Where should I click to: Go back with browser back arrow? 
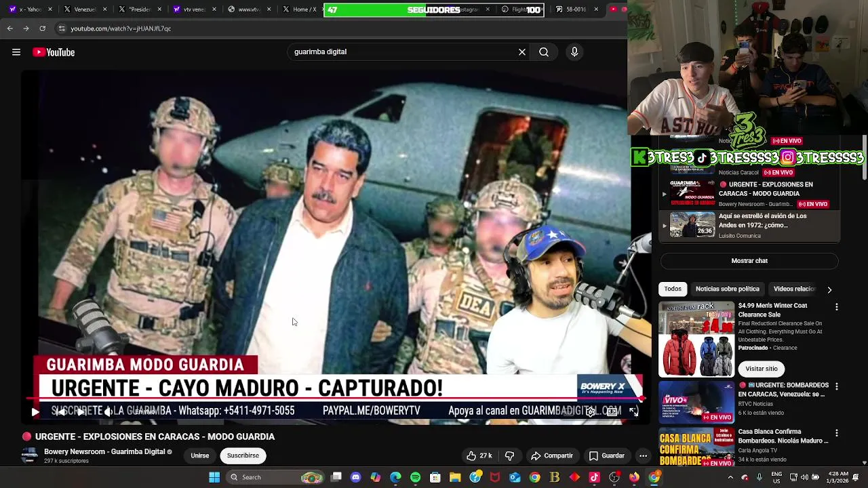(10, 28)
